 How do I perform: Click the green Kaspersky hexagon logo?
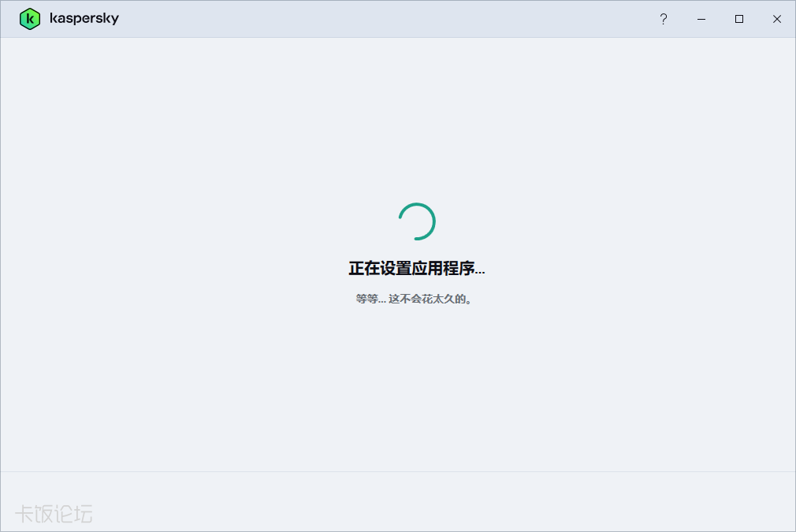point(30,19)
